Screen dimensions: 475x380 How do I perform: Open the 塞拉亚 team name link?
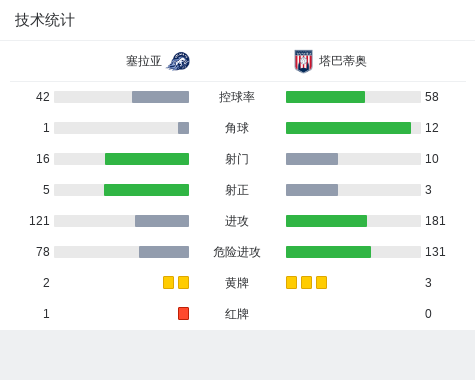tap(144, 61)
